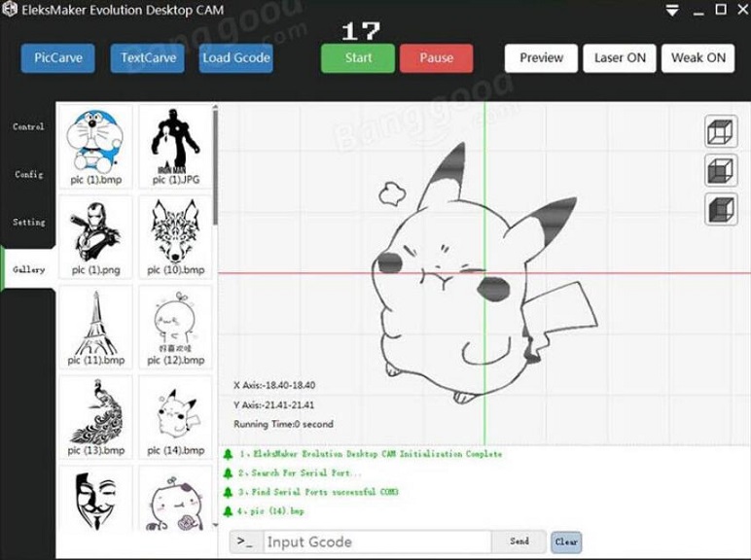The width and height of the screenshot is (751, 560).
Task: Pause the engraving job
Action: 437,58
